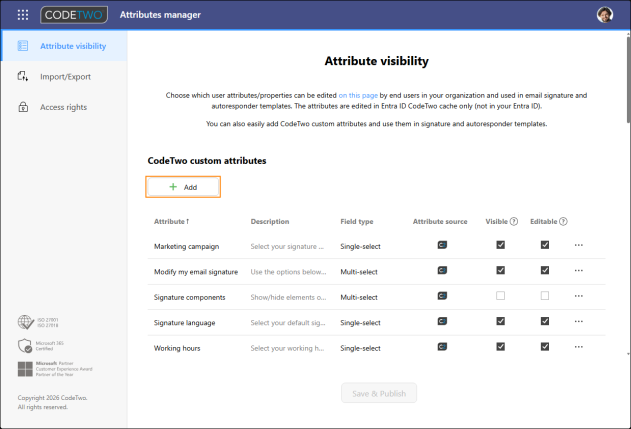Click the CodeTwo custom attributes heading
Viewport: 631px width, 429px height.
tap(207, 161)
